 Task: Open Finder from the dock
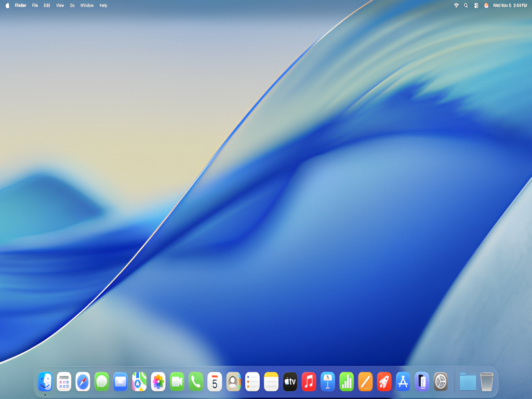pos(45,382)
